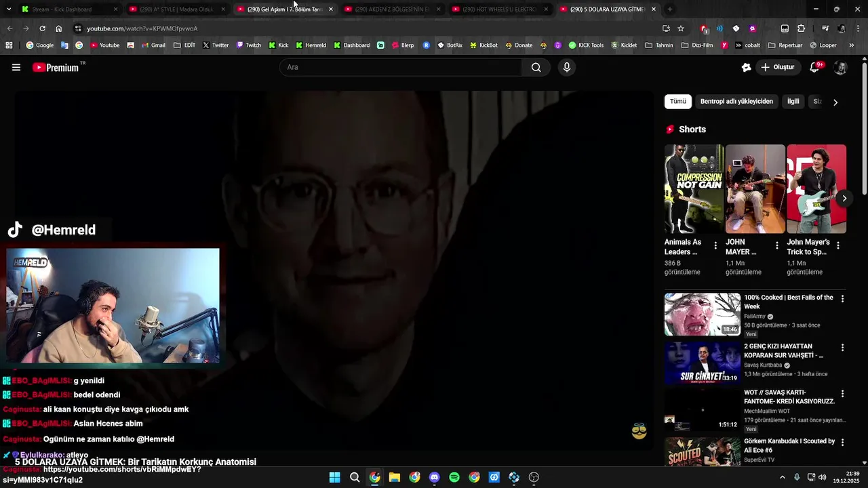The width and height of the screenshot is (868, 488).
Task: Open Savaş Kurtbaba channel name
Action: (x=763, y=365)
